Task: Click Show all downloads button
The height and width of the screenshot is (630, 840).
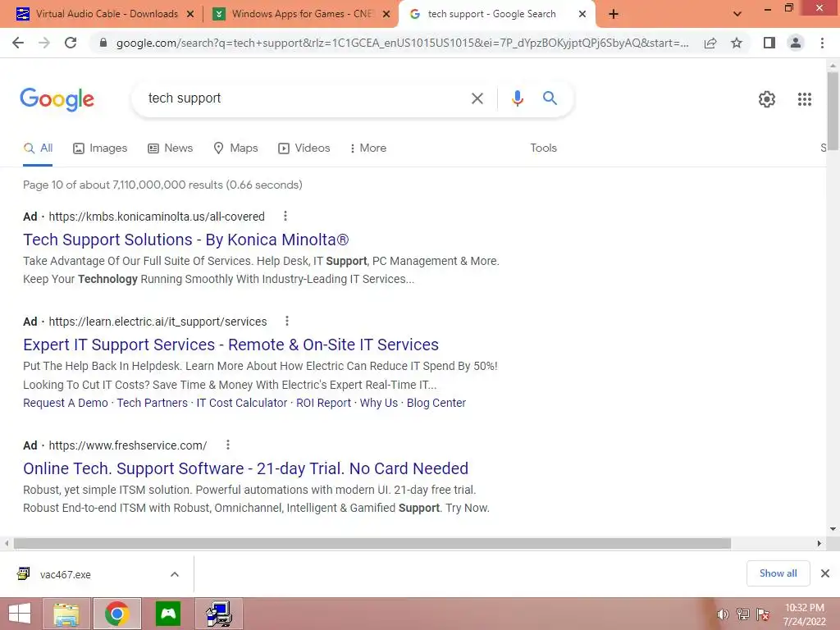Action: pyautogui.click(x=778, y=573)
